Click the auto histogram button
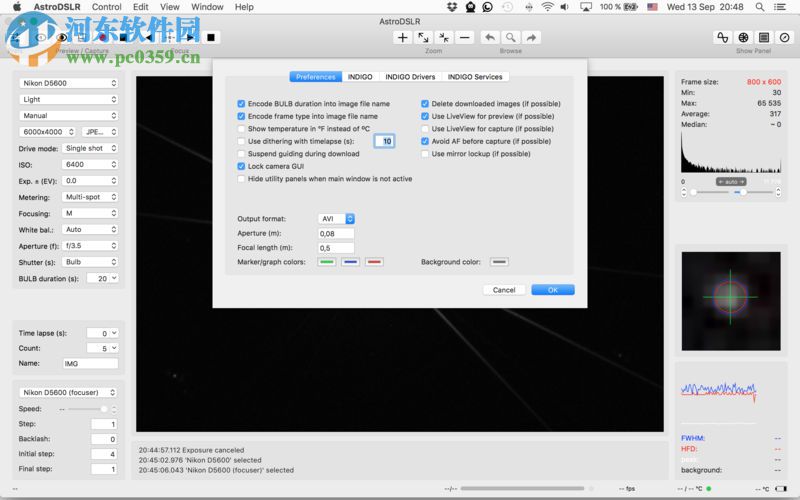The image size is (800, 500). point(731,182)
